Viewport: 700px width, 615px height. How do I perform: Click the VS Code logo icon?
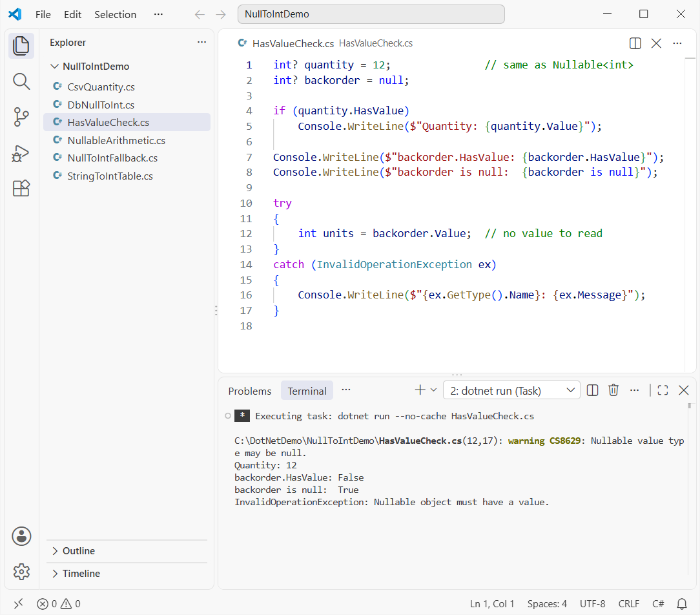coord(15,14)
